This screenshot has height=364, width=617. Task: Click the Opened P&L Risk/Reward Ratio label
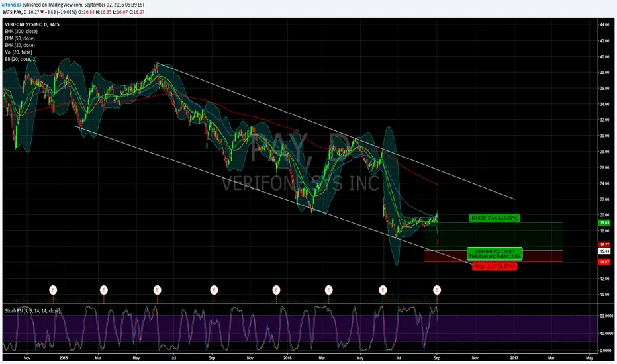[495, 254]
